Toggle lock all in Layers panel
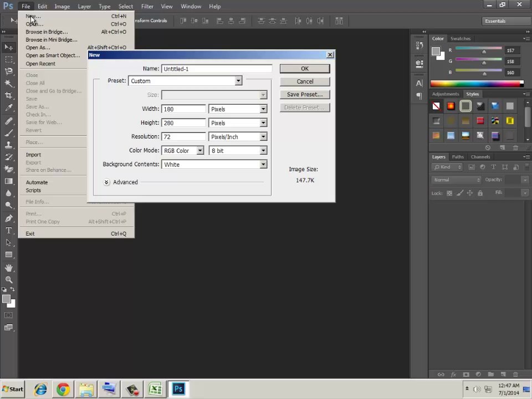The width and height of the screenshot is (532, 399). pyautogui.click(x=480, y=193)
